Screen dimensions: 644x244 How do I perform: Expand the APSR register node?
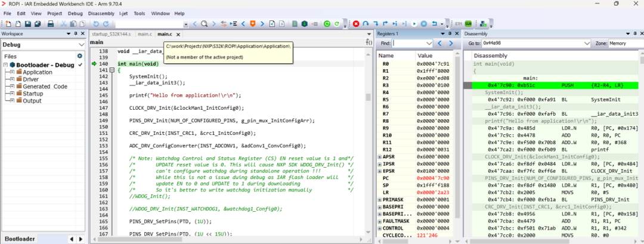pyautogui.click(x=379, y=156)
